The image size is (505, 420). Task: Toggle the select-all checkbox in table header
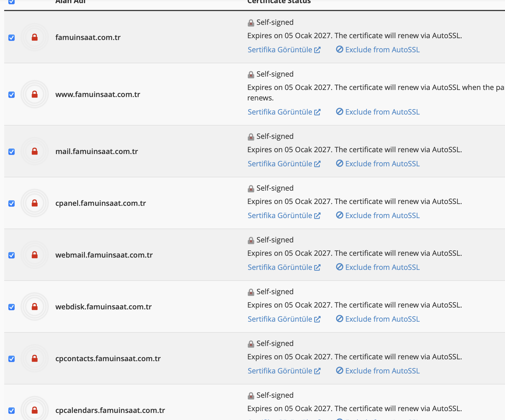pyautogui.click(x=12, y=2)
